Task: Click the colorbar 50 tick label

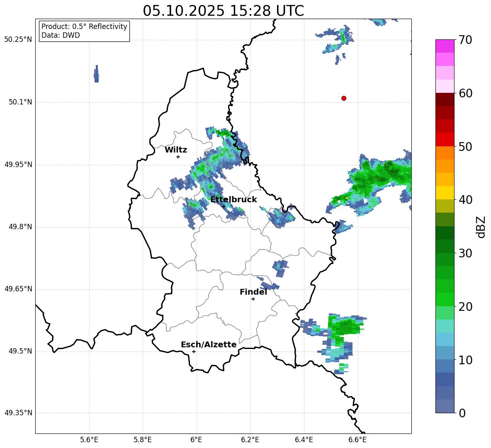Action: 465,147
